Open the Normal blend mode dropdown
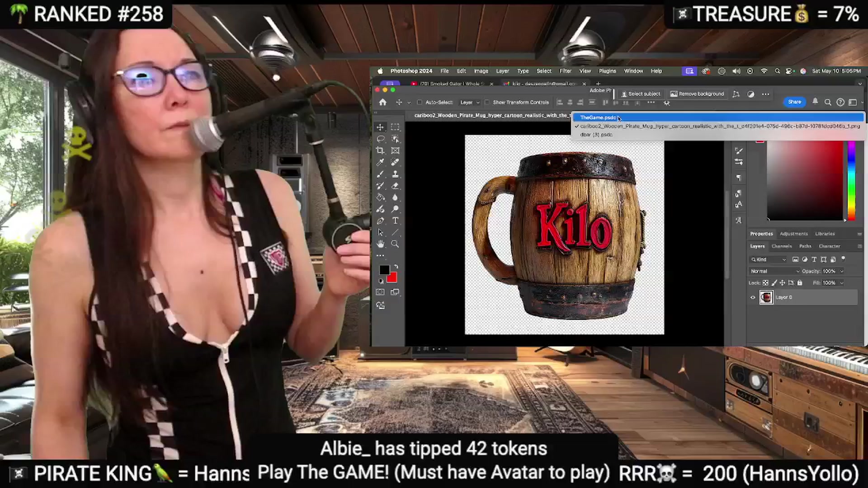The image size is (868, 488). [x=775, y=271]
